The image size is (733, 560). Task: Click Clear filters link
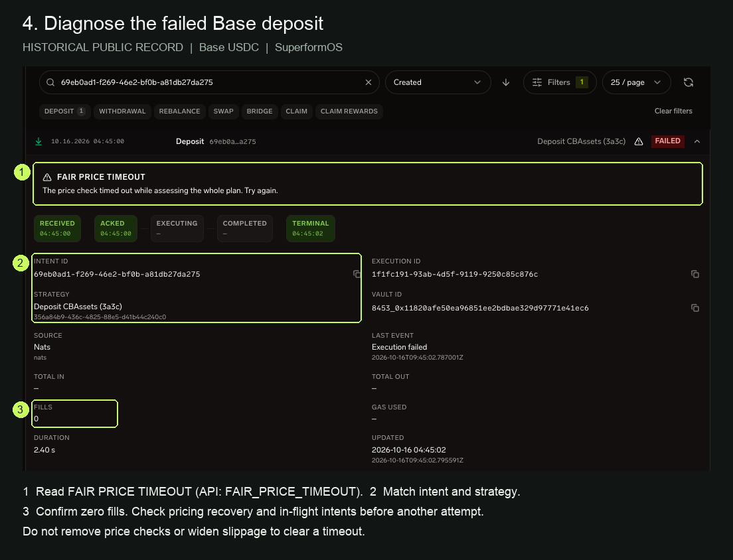tap(673, 111)
